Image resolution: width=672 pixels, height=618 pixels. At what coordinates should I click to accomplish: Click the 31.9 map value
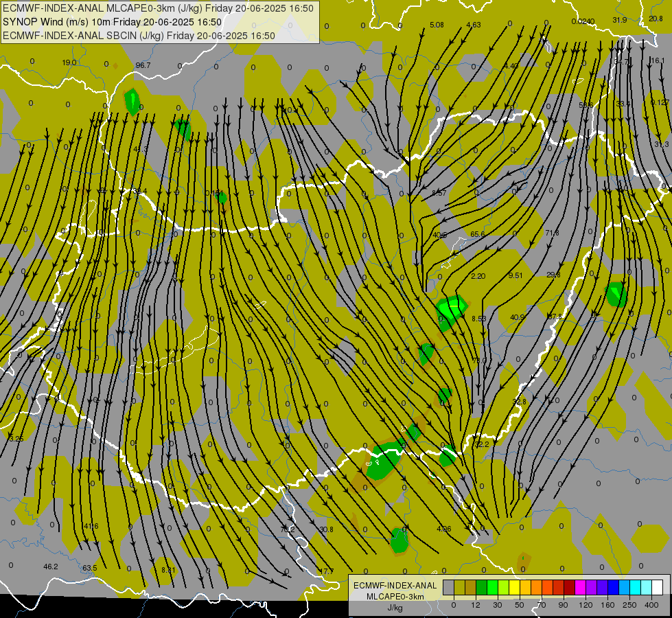tap(620, 20)
